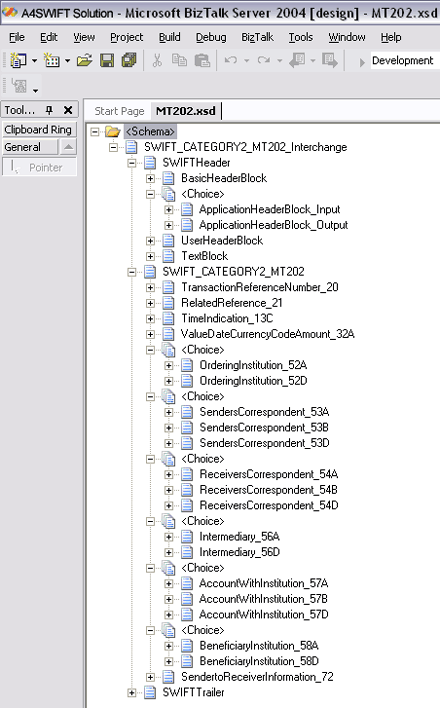Close the Toolbox panel
Image resolution: width=440 pixels, height=708 pixels.
tap(68, 110)
